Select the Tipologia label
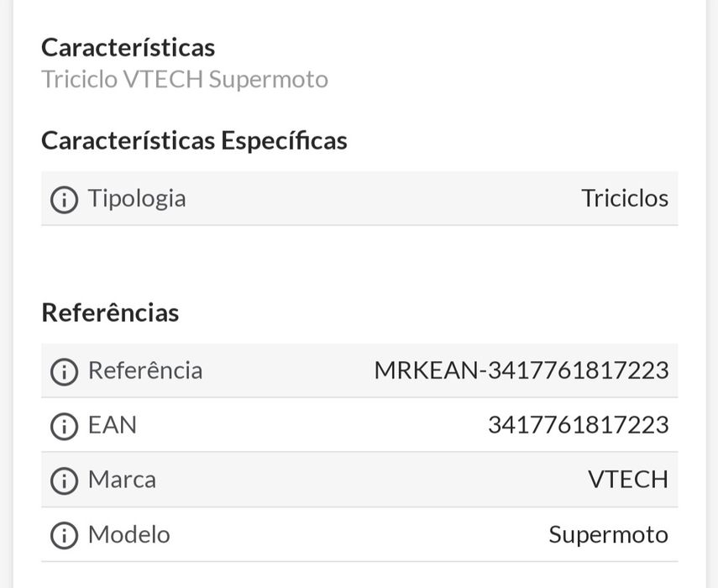This screenshot has width=718, height=588. (x=137, y=198)
